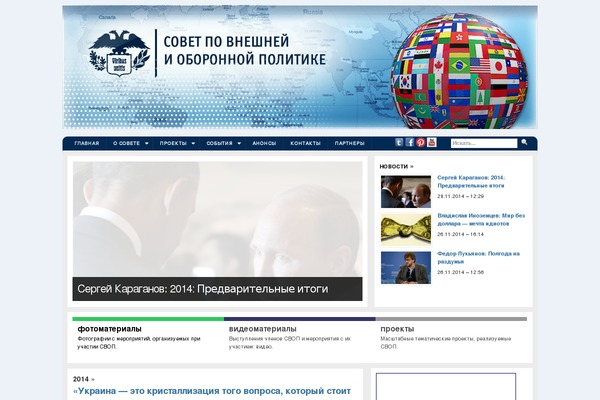600x400 pixels.
Task: Go to the ГЛАВНАЯ menu item
Action: 87,143
